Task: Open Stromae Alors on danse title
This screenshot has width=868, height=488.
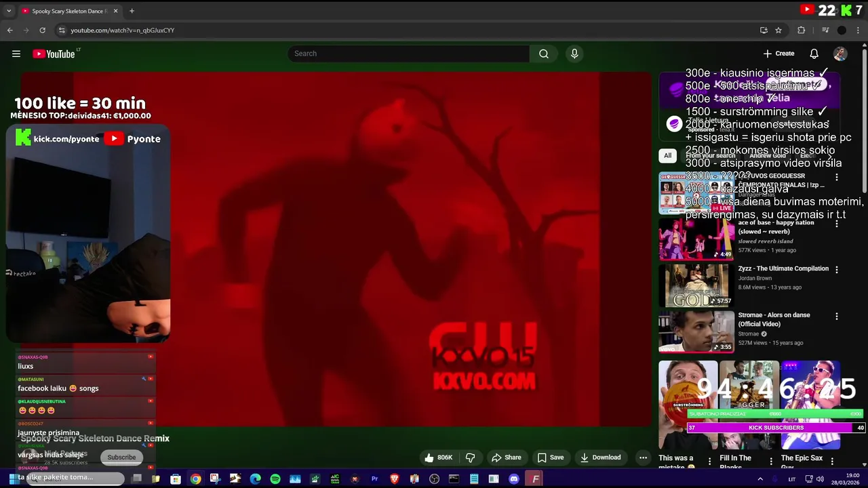Action: pos(774,319)
